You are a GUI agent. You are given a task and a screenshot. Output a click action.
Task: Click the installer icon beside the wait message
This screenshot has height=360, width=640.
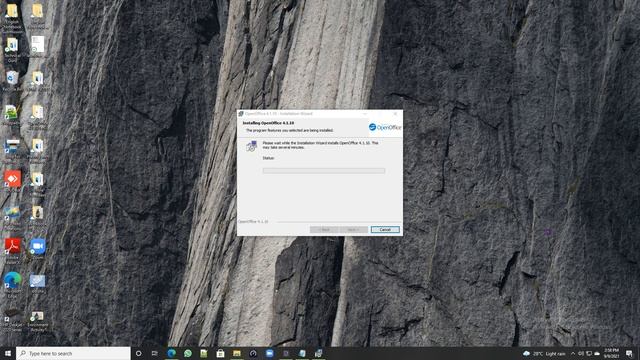251,146
